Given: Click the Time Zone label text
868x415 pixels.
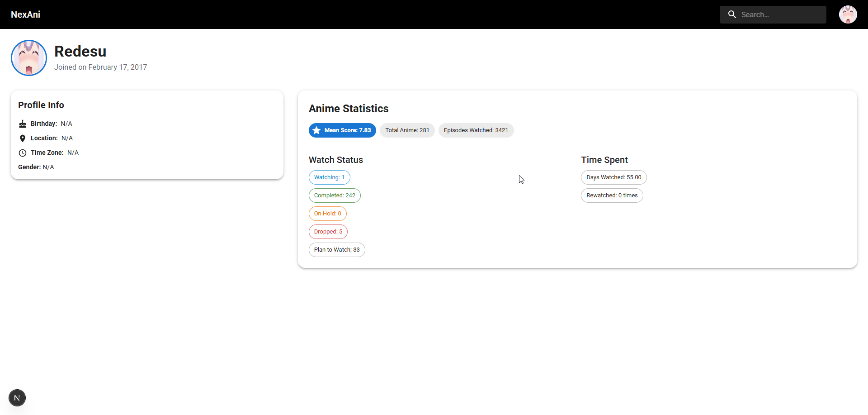Looking at the screenshot, I should (x=47, y=153).
